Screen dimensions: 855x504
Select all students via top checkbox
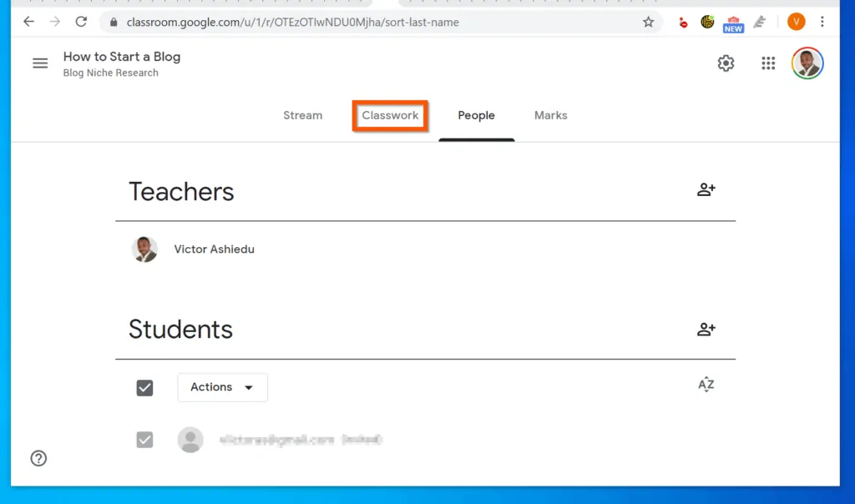144,387
